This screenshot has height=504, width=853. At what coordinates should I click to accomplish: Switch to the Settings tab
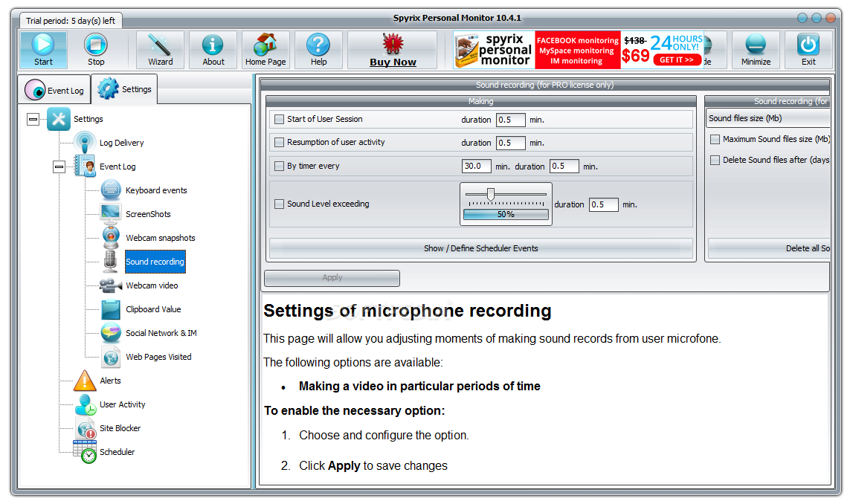[125, 88]
